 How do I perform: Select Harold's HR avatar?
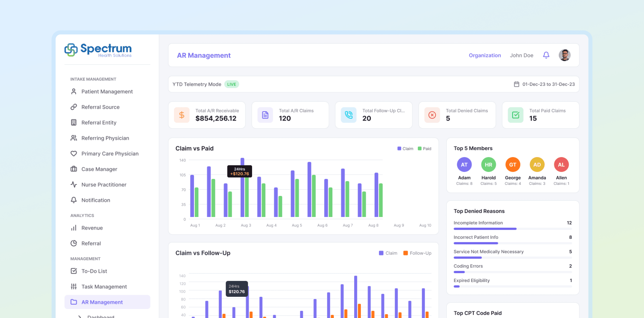[x=489, y=164]
